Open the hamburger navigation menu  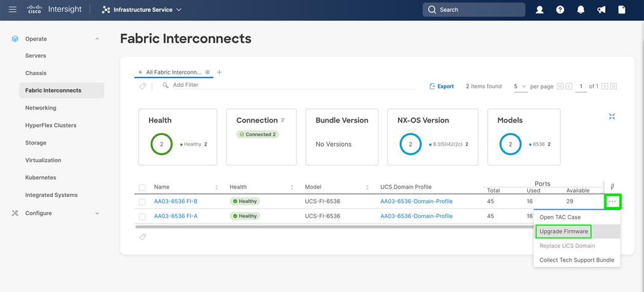pyautogui.click(x=13, y=9)
